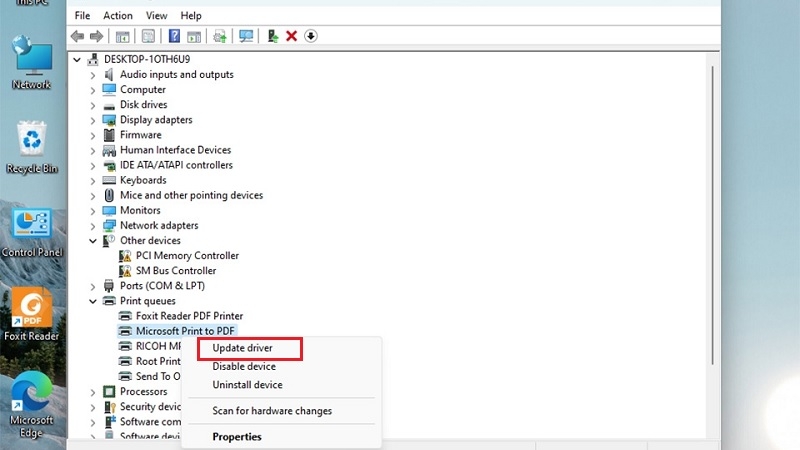
Task: Select the Software components row
Action: (x=150, y=422)
